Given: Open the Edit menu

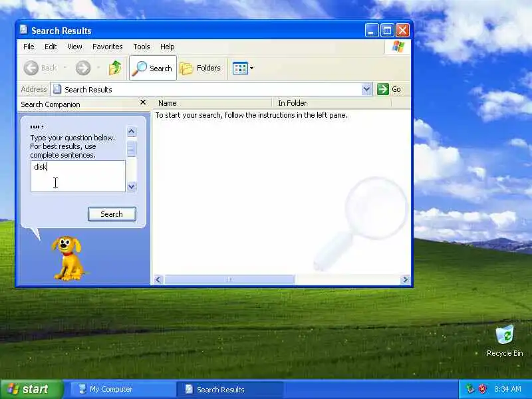Looking at the screenshot, I should pyautogui.click(x=51, y=47).
